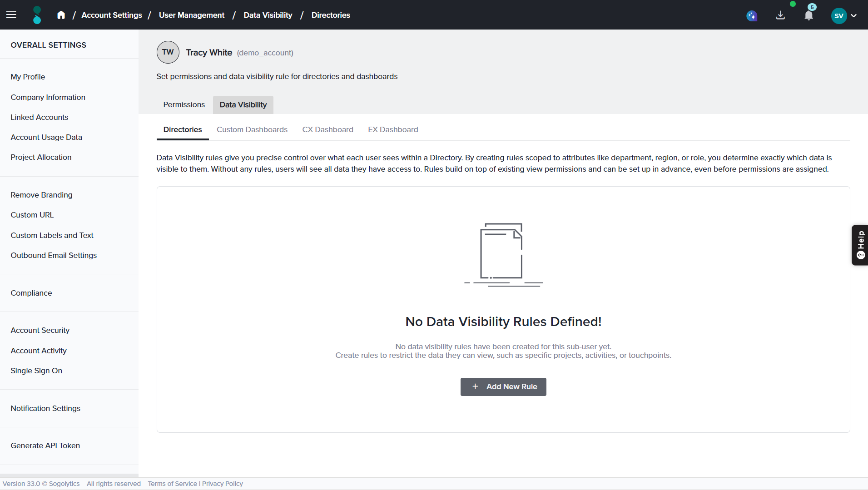Image resolution: width=868 pixels, height=490 pixels.
Task: Click the Add New Rule button
Action: pyautogui.click(x=503, y=387)
